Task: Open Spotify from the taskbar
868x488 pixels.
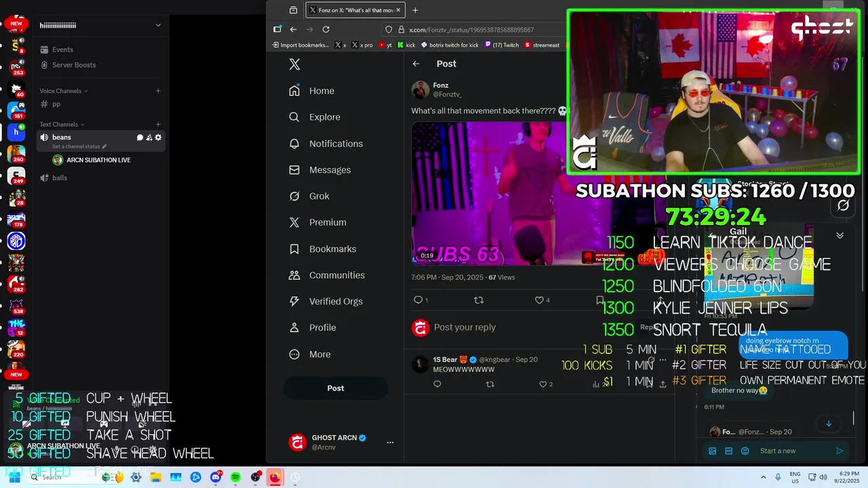Action: pos(235,477)
